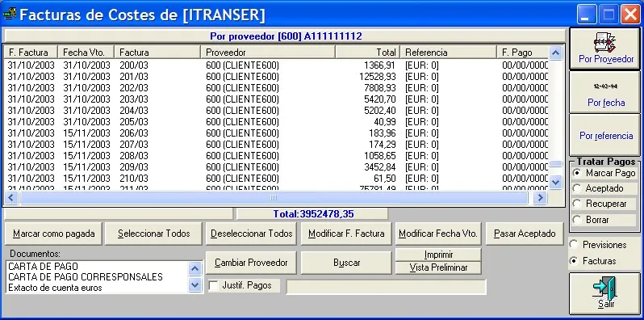Viewport: 644px width, 320px height.
Task: Click the text field beside Justif. Pagos
Action: 386,287
